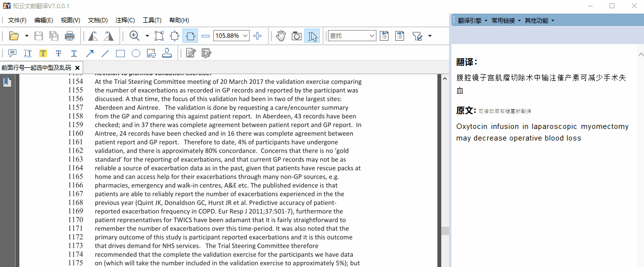This screenshot has height=267, width=644.
Task: Close the 前面行号一起选中型及乱码 document tab
Action: tap(77, 68)
